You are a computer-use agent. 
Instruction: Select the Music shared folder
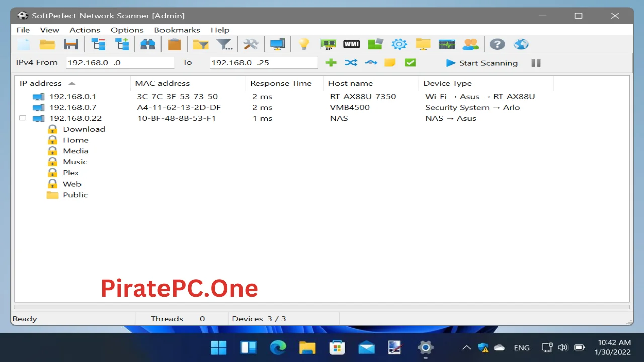point(67,162)
